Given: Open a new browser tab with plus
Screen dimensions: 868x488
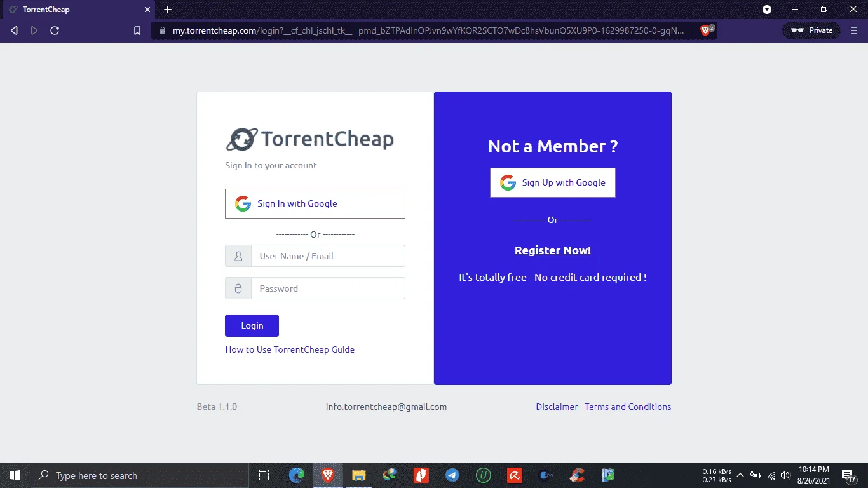Looking at the screenshot, I should [168, 10].
